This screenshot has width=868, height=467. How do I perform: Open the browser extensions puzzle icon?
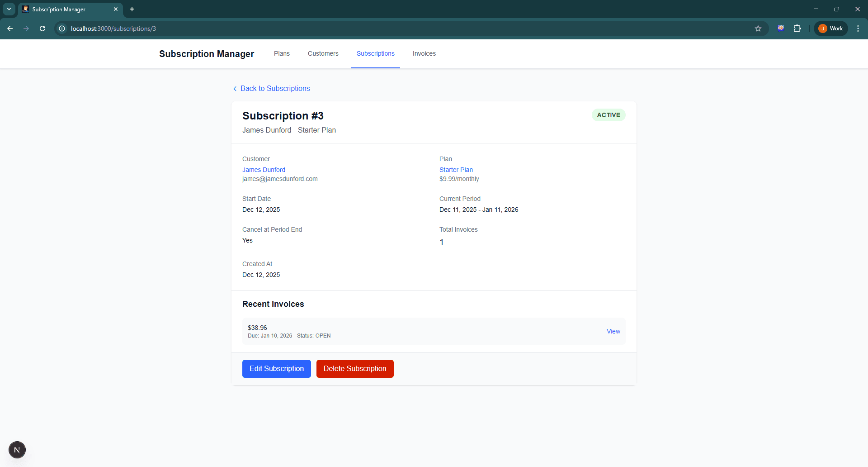[797, 29]
